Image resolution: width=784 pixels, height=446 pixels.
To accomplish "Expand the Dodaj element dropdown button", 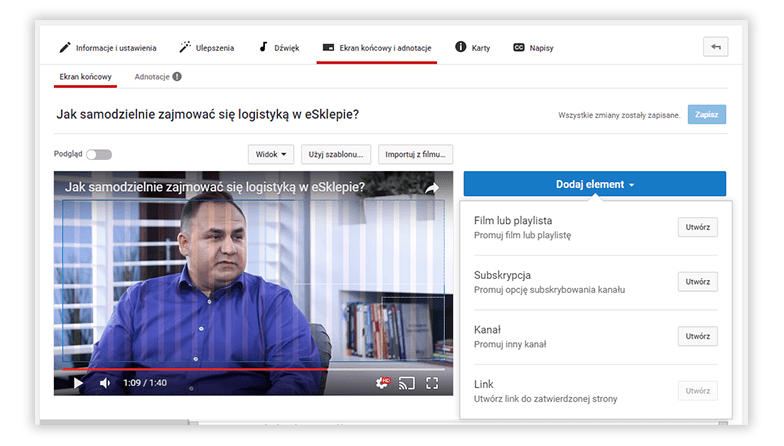I will [x=594, y=184].
